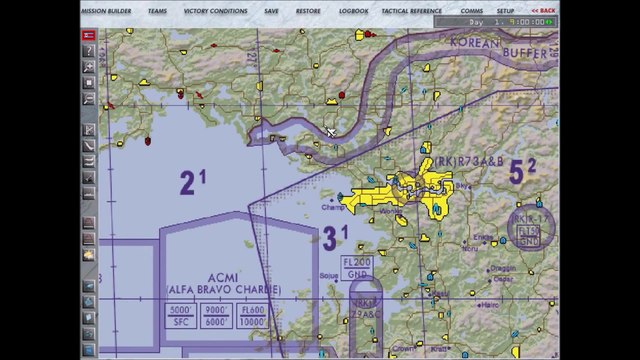Click the Day 1 9:00:00 clock display

[496, 22]
